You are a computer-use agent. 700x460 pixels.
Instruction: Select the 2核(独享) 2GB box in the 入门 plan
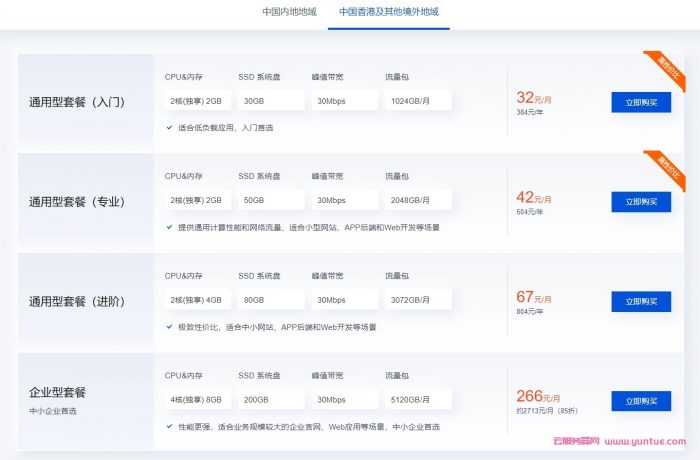(x=198, y=101)
